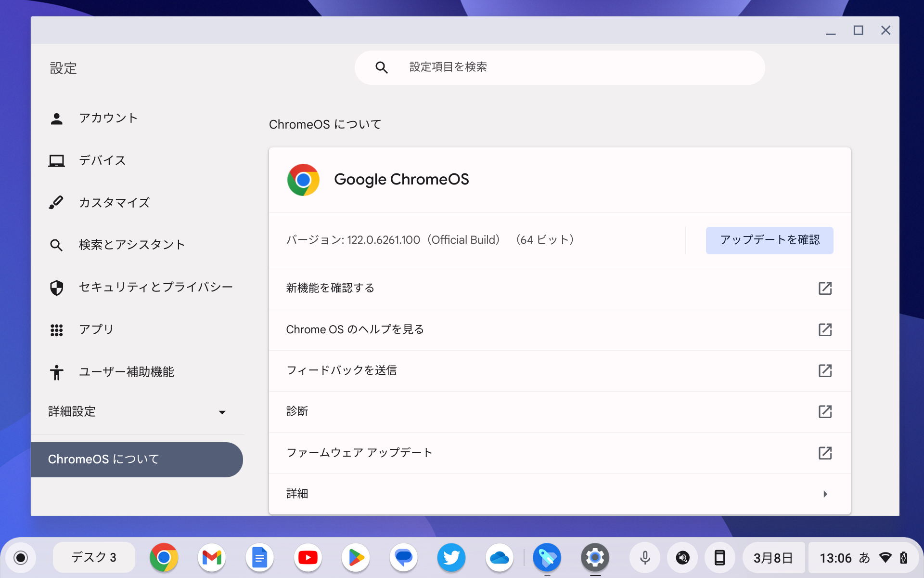
Task: Click the accessibility icon next to ユーザー補助機能
Action: coord(57,372)
